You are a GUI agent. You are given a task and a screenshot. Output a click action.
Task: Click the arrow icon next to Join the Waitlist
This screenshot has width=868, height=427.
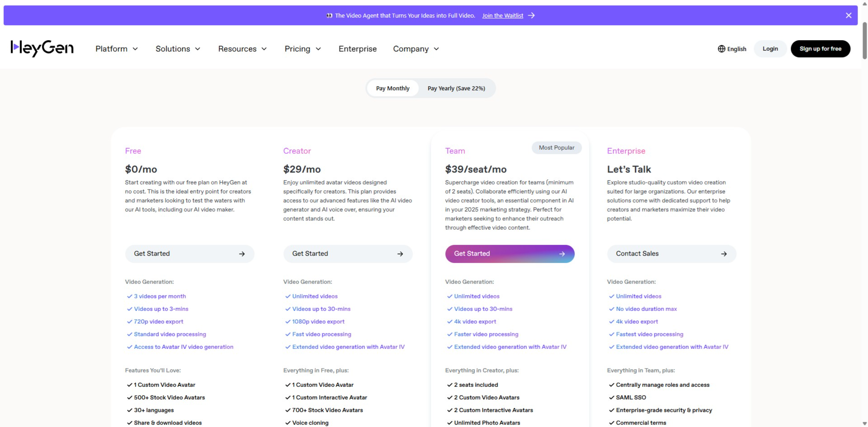(531, 15)
